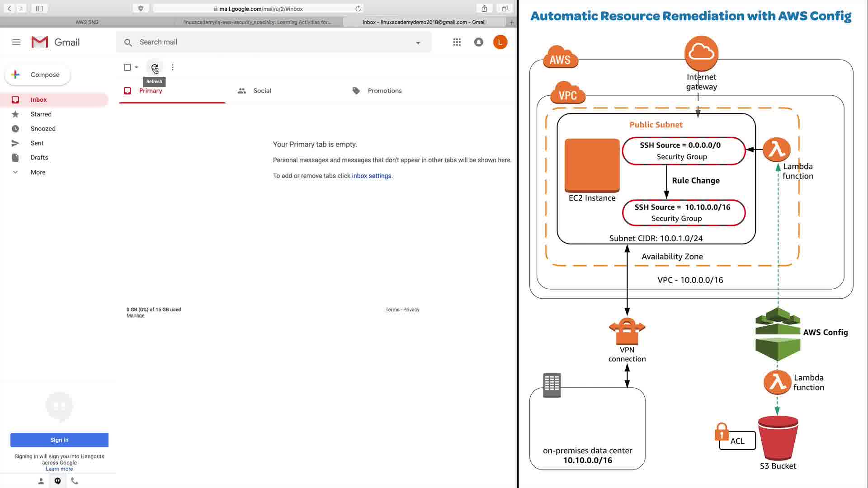Open the inbox settings link
Screen dimensions: 868x488
pyautogui.click(x=371, y=176)
